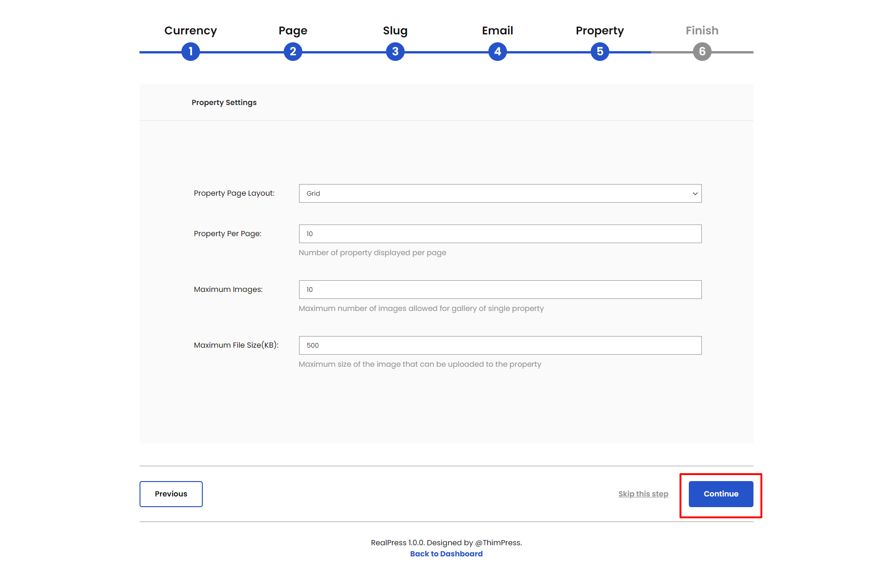Click step 6 Finish circle icon
The image size is (893, 588).
point(702,52)
